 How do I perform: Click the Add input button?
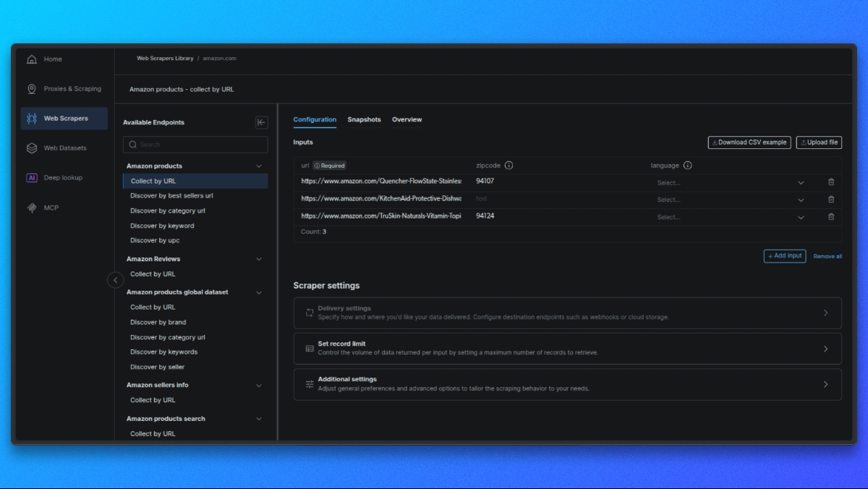(x=784, y=256)
